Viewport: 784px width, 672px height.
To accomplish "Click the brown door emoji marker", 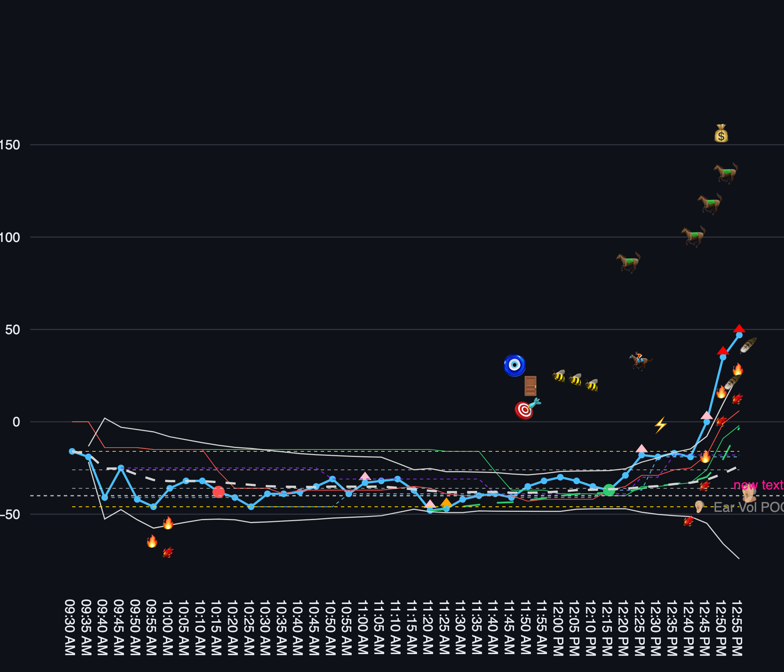I will coord(530,386).
